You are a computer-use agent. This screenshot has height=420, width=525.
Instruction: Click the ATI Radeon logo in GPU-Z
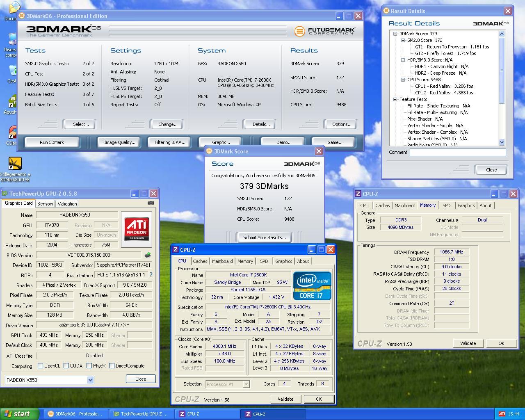click(137, 229)
